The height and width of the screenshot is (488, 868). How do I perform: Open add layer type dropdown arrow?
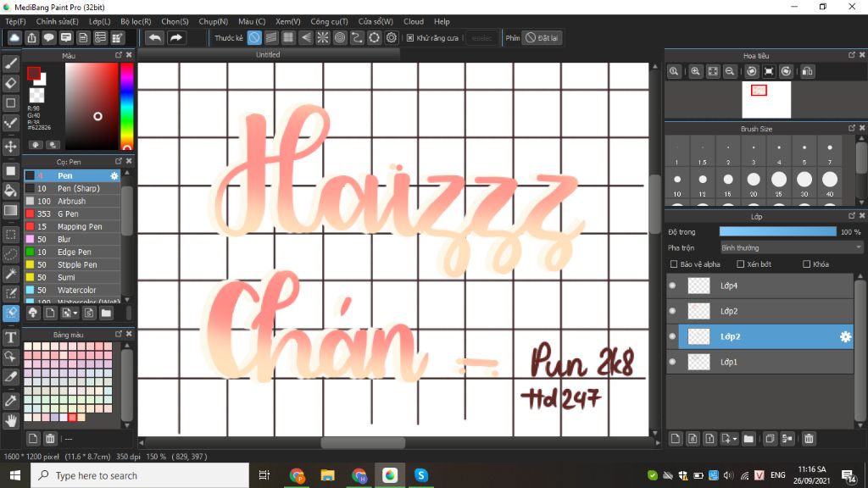tap(735, 439)
